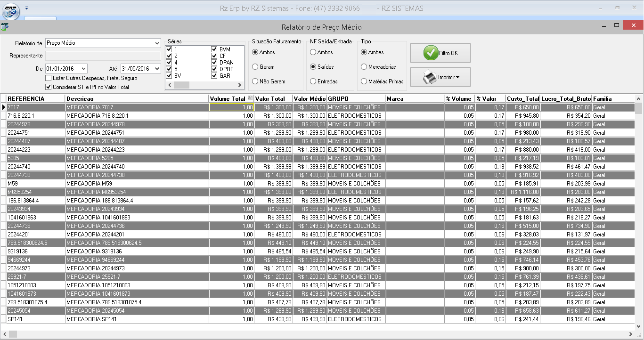Image resolution: width=644 pixels, height=340 pixels.
Task: Uncheck Considerar ST e IPI no Valor Total
Action: [48, 87]
